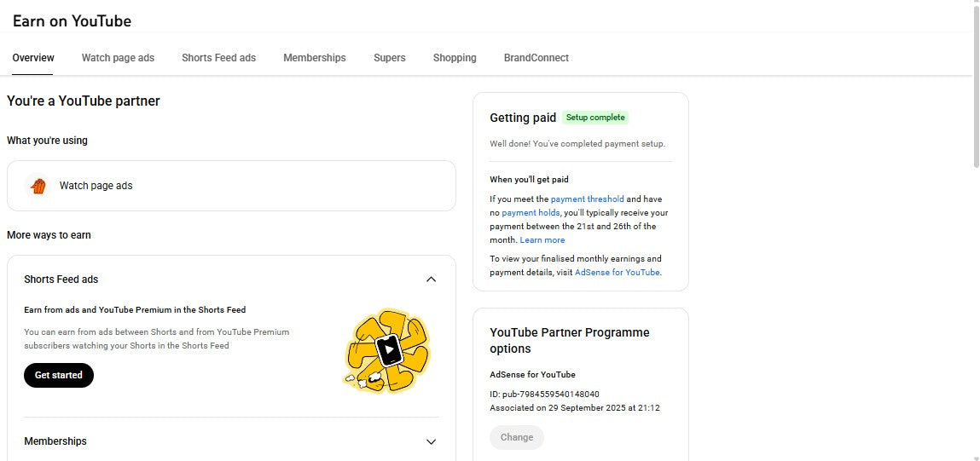The height and width of the screenshot is (461, 980).
Task: Click the Change button under AdSense ID
Action: tap(516, 437)
